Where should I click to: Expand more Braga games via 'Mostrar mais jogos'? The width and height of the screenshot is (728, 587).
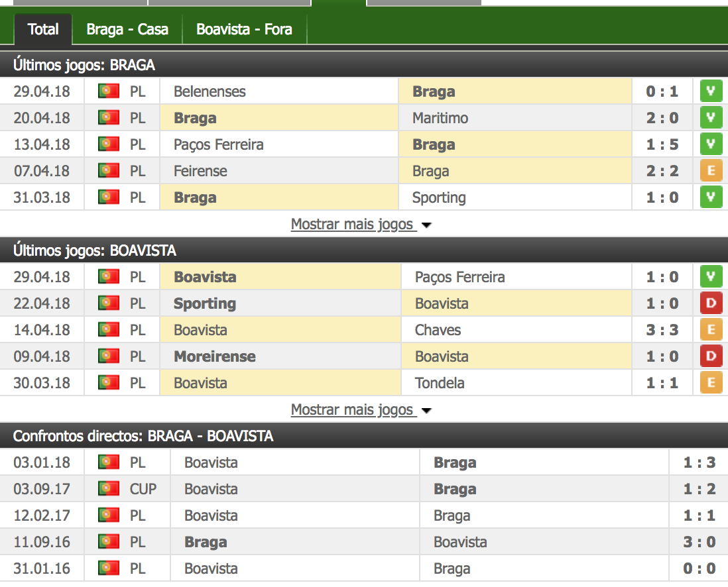[353, 225]
